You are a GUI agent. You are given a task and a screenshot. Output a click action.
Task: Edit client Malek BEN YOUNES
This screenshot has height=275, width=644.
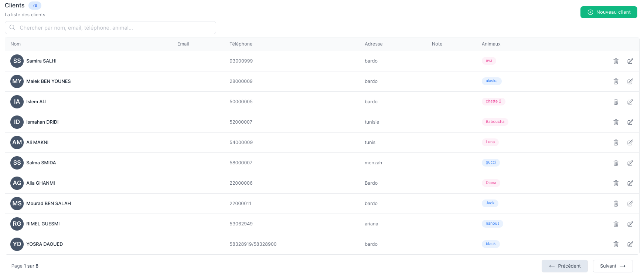[630, 81]
